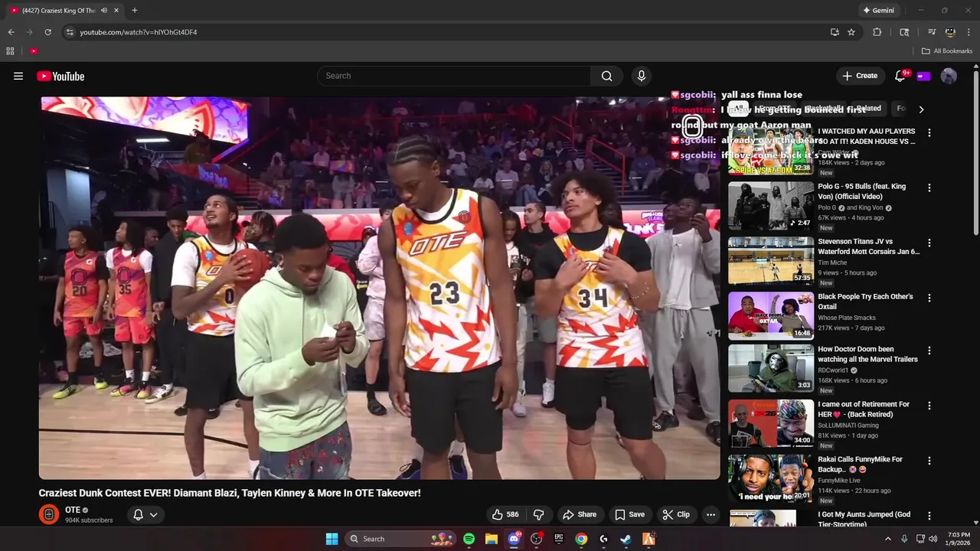Click install app icon in address bar

835,32
